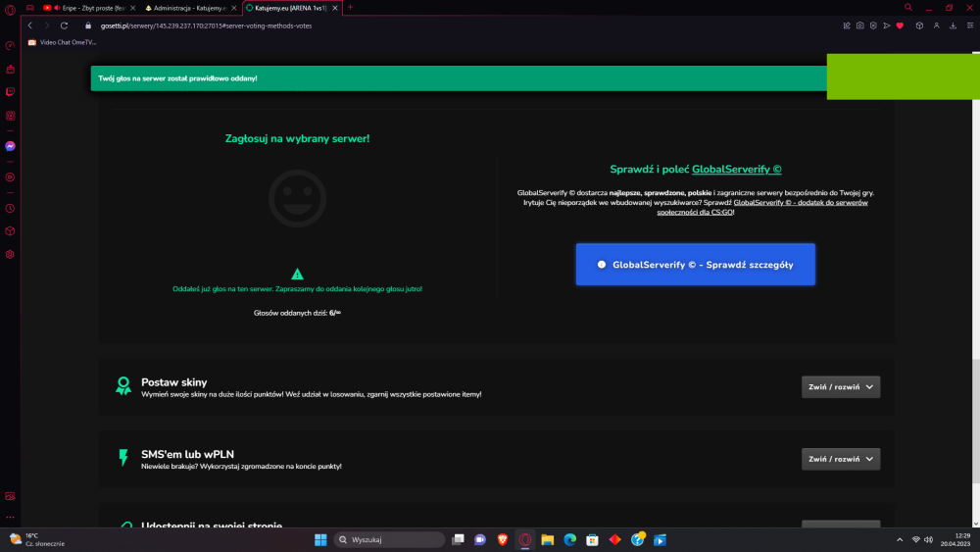Screen dimensions: 980x552
Task: Launch Brave browser from taskbar
Action: pyautogui.click(x=503, y=539)
